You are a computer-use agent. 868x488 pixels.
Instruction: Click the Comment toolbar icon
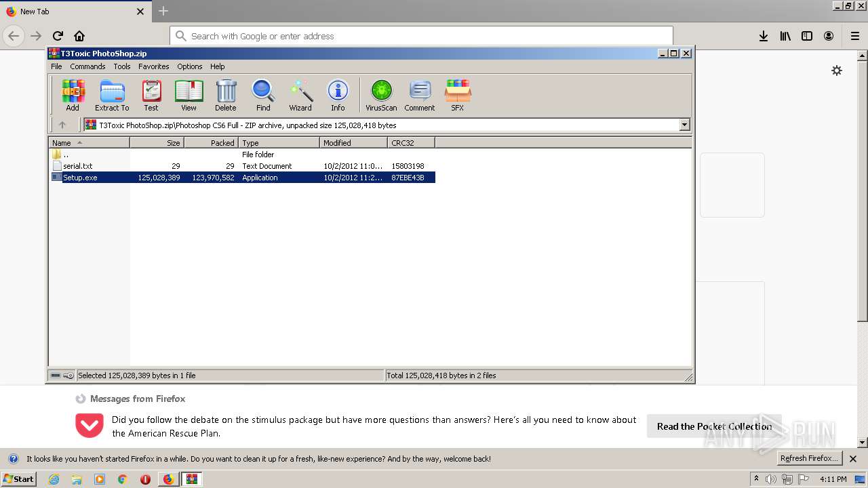click(420, 95)
